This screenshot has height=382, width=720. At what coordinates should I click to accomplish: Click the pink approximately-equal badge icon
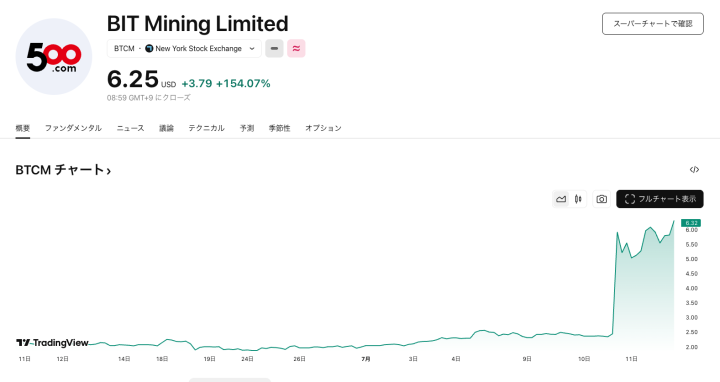(x=296, y=48)
